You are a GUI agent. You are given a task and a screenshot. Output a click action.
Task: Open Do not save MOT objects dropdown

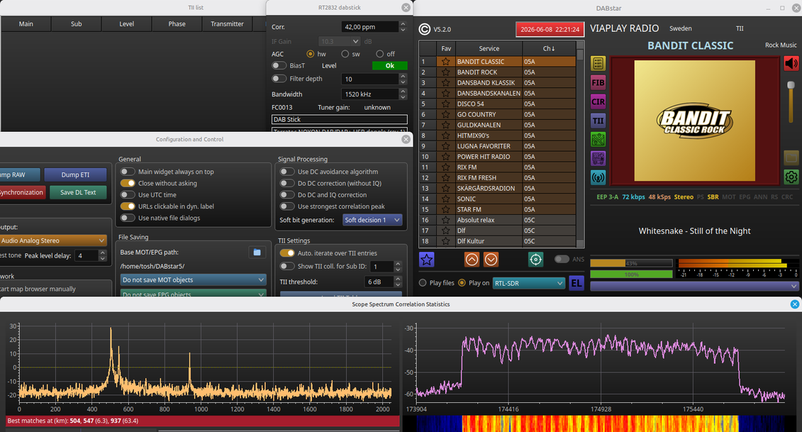click(x=193, y=280)
